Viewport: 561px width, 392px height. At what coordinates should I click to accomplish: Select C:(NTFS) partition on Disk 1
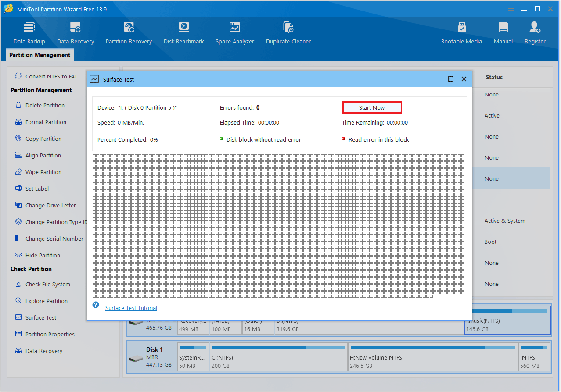coord(279,357)
